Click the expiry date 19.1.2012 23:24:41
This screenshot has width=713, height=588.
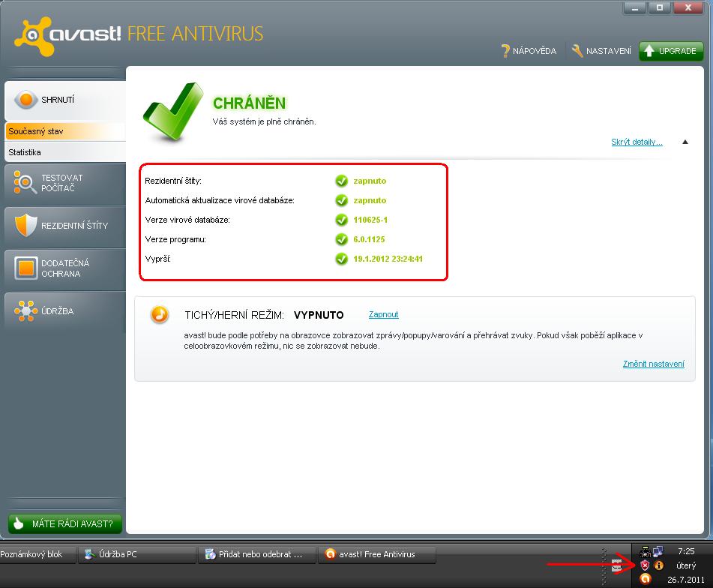pos(388,259)
